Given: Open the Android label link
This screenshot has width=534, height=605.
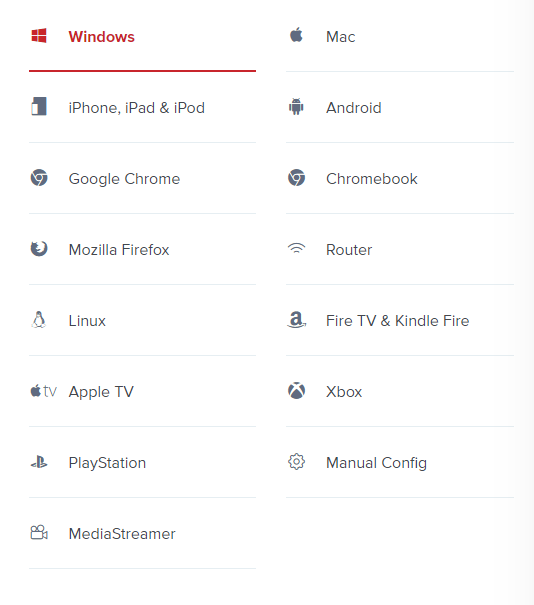Looking at the screenshot, I should pos(353,108).
